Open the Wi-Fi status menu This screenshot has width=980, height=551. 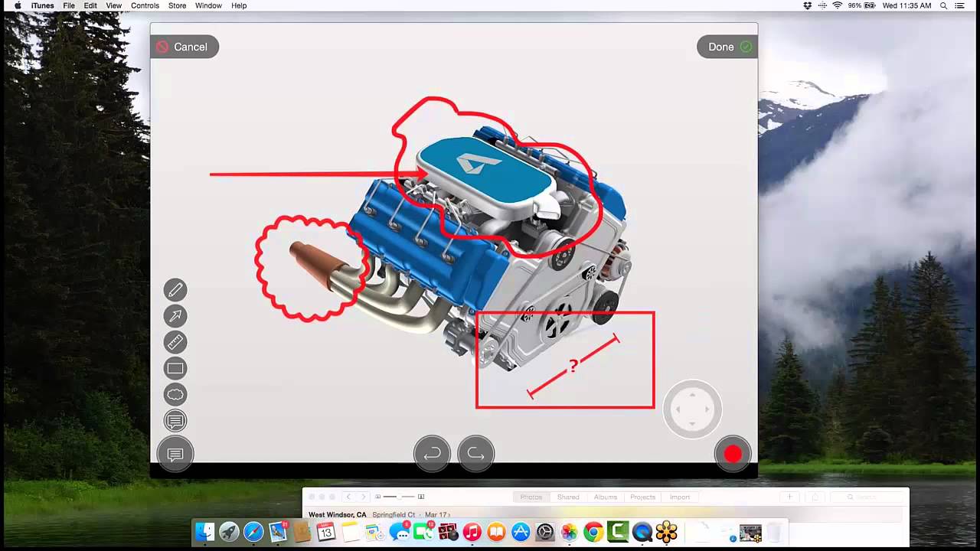[838, 5]
